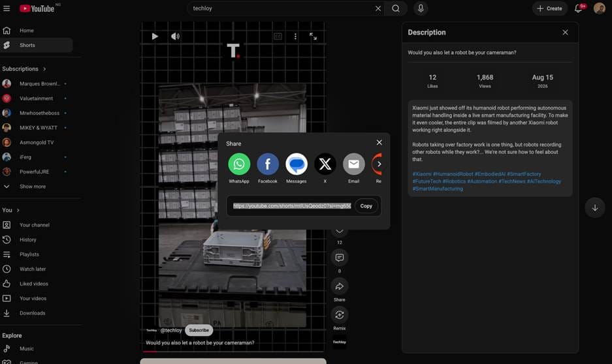Go to the YouTube logo home

[x=37, y=8]
